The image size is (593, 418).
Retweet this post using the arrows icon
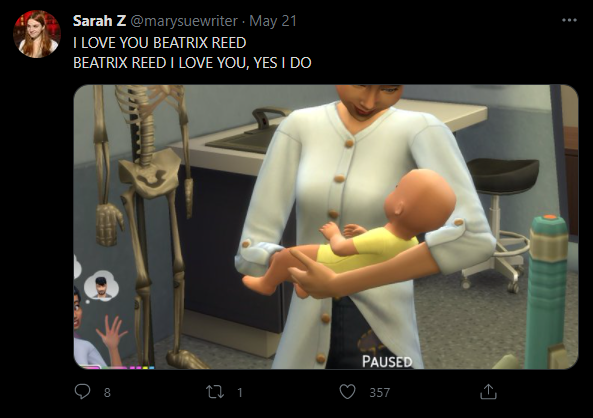pos(215,392)
